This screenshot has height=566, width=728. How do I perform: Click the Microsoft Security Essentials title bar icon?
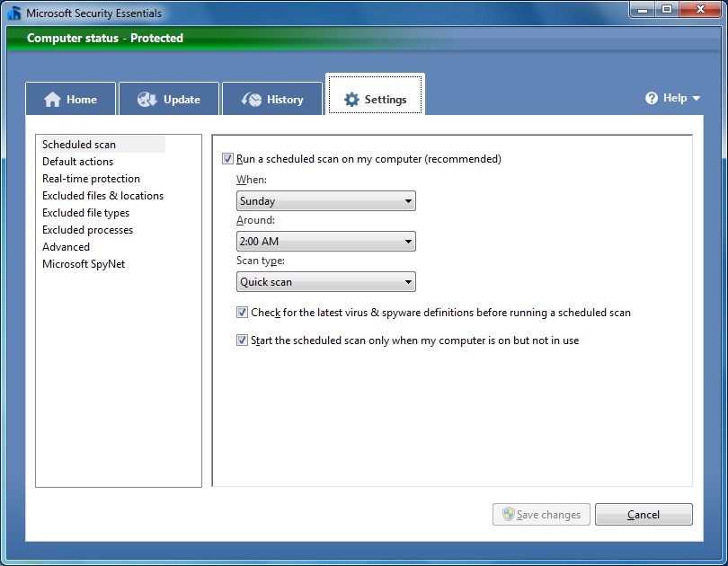(x=14, y=13)
